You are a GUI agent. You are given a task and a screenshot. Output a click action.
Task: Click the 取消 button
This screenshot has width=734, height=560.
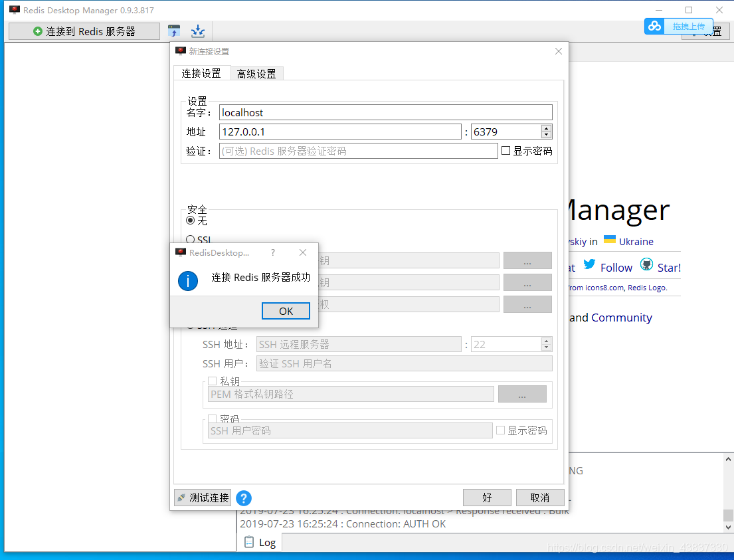point(540,498)
